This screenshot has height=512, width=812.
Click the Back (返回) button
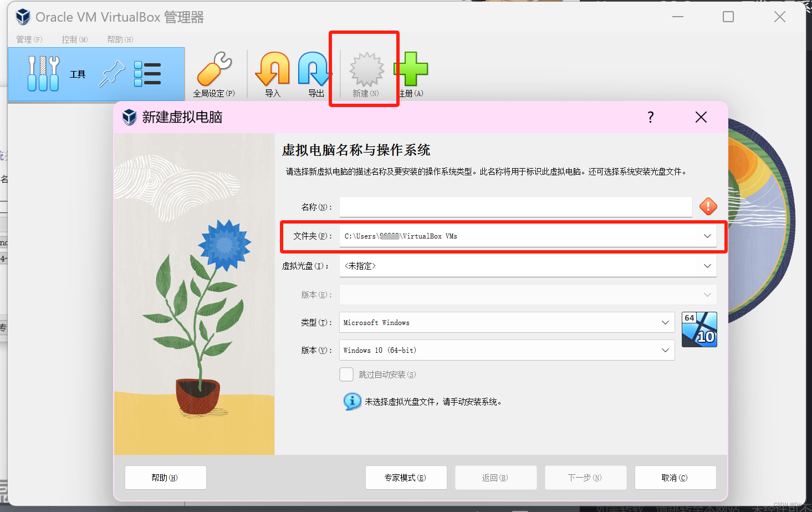click(x=496, y=478)
